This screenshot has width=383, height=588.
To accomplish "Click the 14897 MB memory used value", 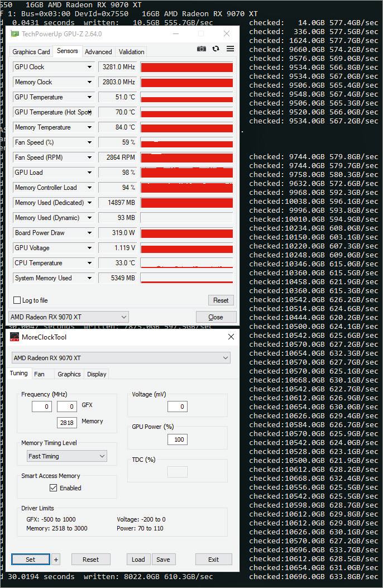I will tap(118, 203).
